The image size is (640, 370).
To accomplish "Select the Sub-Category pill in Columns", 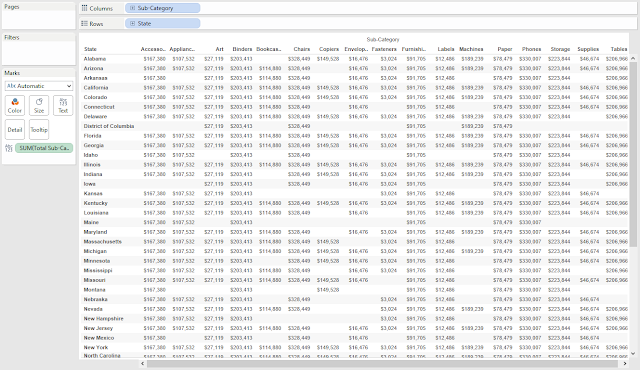I will click(x=162, y=8).
